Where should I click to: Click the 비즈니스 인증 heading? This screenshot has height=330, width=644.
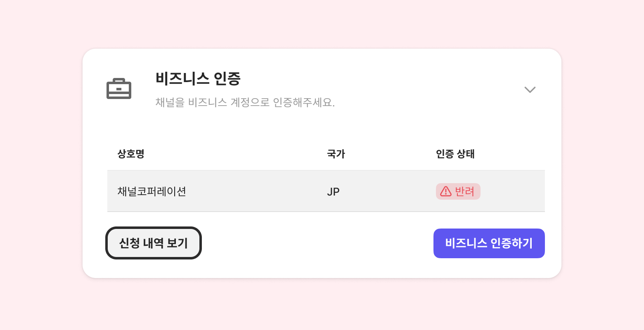click(198, 78)
